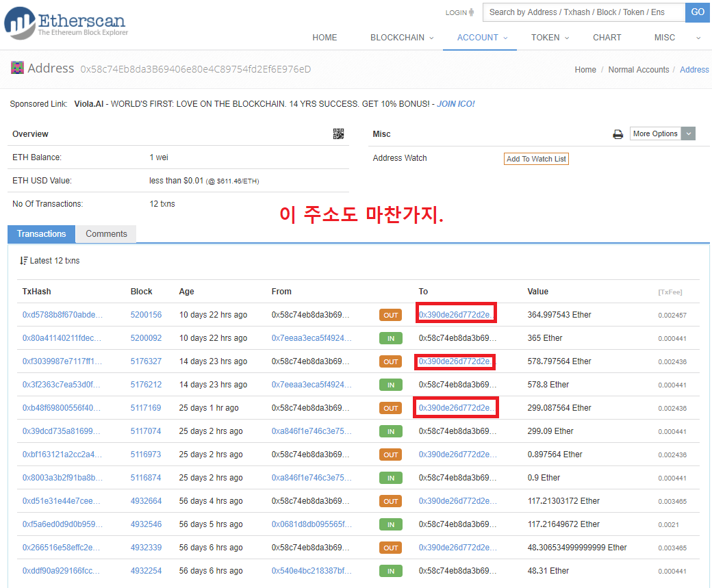Open block 5117169

146,408
